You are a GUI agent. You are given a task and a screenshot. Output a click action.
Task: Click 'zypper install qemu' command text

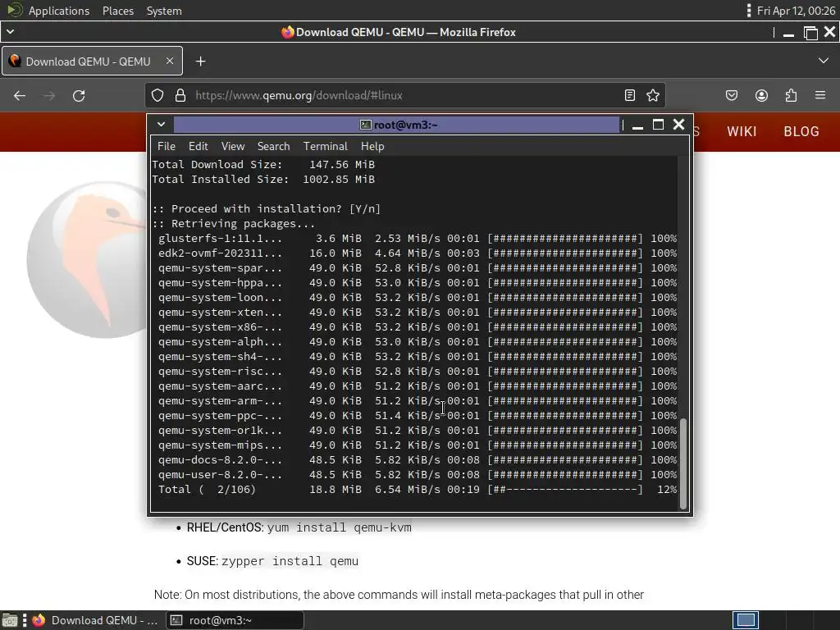click(290, 561)
